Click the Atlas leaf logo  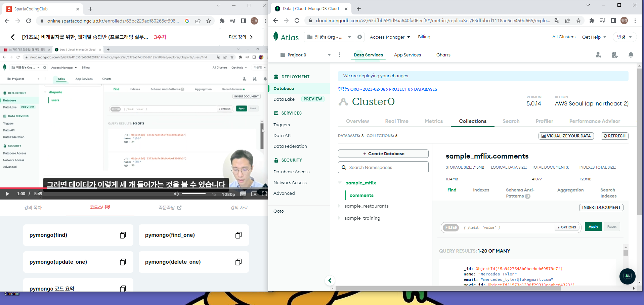[x=276, y=36]
